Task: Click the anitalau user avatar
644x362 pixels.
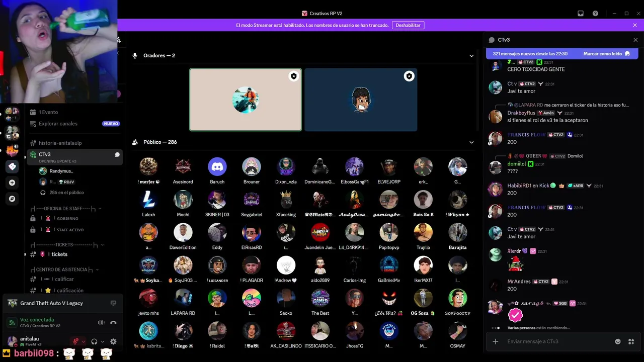Action: [12, 341]
